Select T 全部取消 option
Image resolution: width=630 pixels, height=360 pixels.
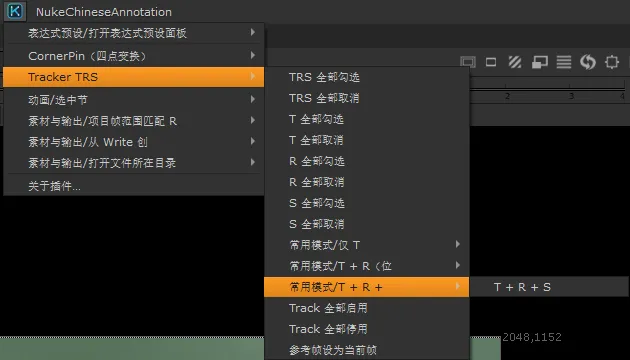(366, 140)
